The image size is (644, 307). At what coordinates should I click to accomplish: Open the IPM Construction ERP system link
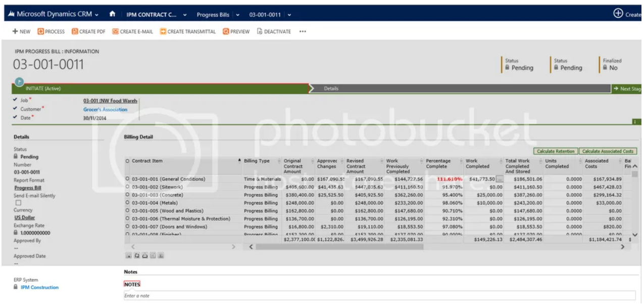coord(39,287)
